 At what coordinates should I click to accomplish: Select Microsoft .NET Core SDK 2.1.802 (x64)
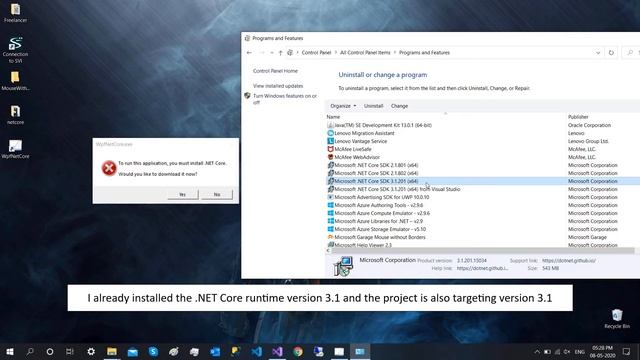coord(376,173)
